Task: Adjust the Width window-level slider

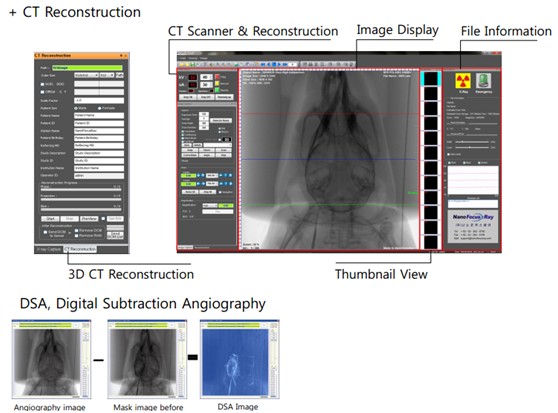Action: pyautogui.click(x=472, y=142)
